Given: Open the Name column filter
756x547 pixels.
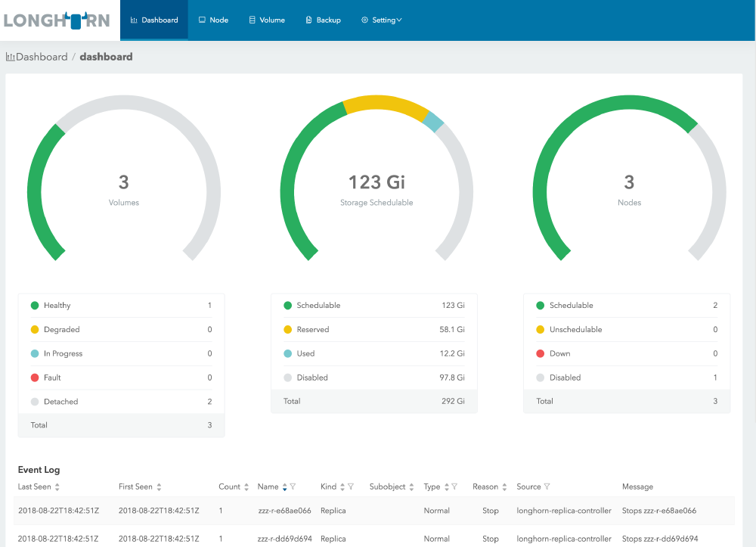Looking at the screenshot, I should (x=293, y=487).
